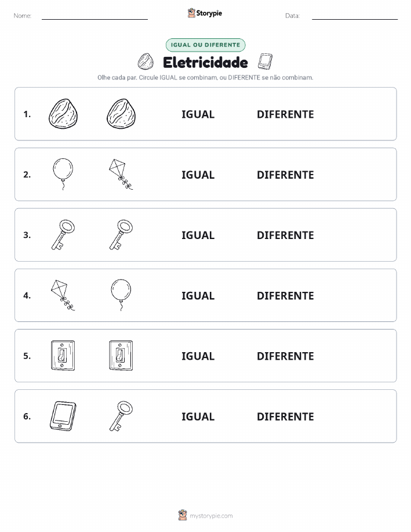
Task: Select IGUAL for row 1
Action: (198, 114)
